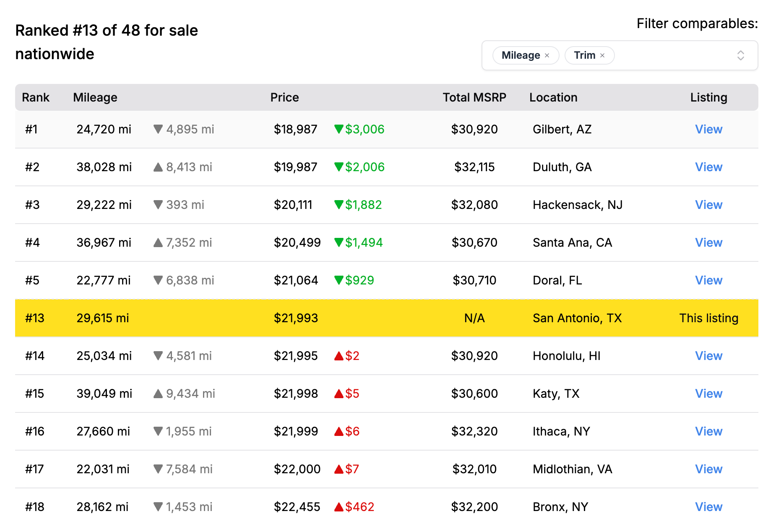Click the Total MSRP column header
This screenshot has height=532, width=776.
(474, 97)
